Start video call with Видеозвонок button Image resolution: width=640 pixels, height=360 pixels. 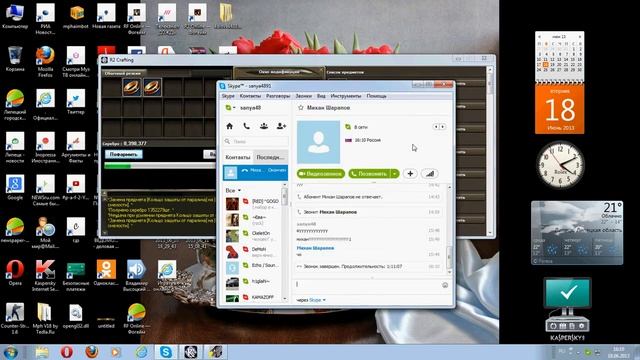321,173
